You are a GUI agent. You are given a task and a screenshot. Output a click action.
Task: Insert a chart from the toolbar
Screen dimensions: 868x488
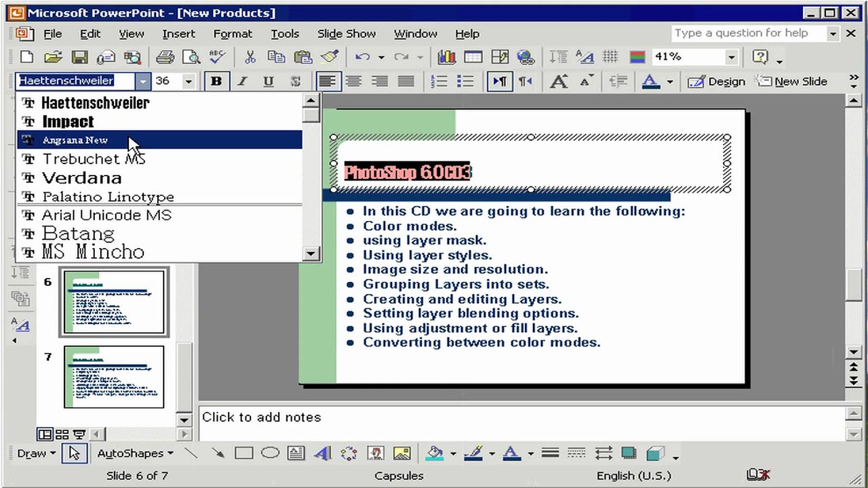tap(446, 57)
